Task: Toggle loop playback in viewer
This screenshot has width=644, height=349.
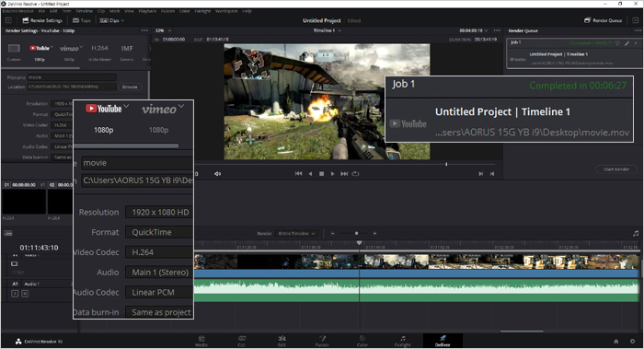Action: pos(356,174)
